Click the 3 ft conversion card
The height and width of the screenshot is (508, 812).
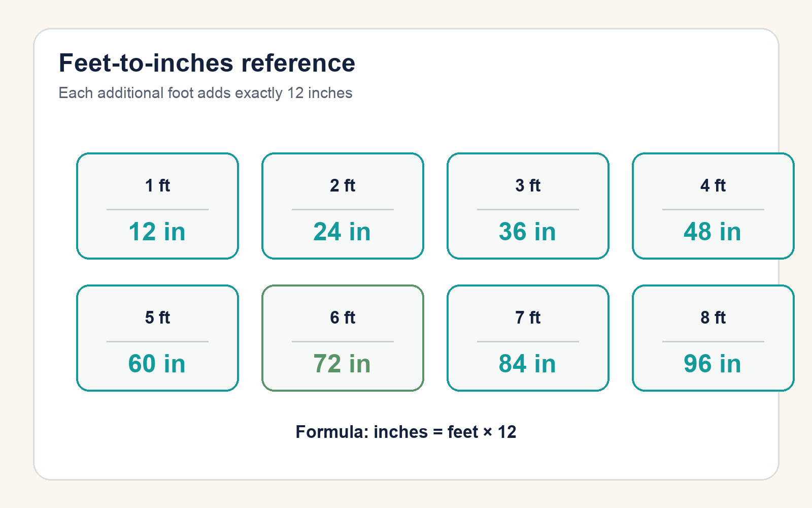(x=528, y=206)
